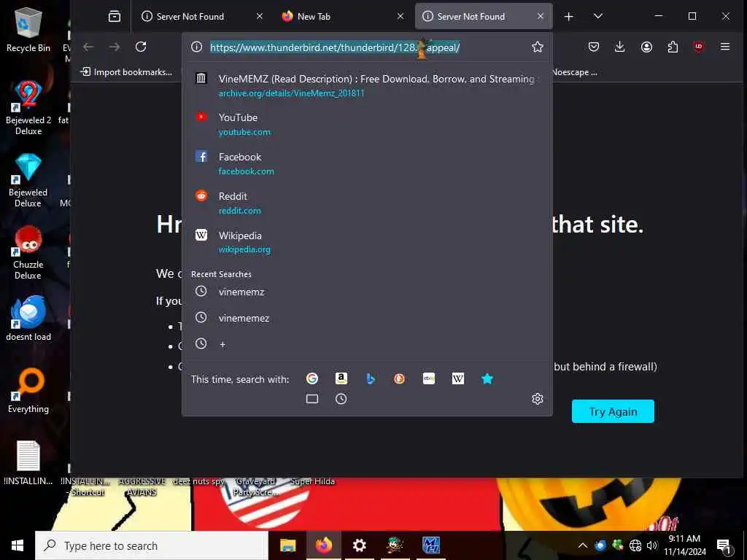Search this time with DuckDuckGo
The height and width of the screenshot is (560, 747).
click(399, 378)
